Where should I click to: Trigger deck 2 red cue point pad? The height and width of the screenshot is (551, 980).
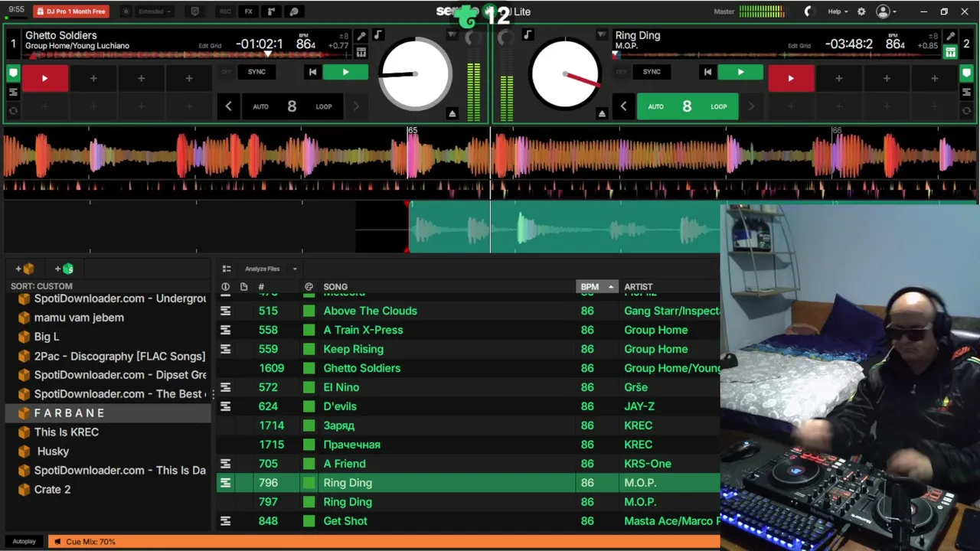791,78
